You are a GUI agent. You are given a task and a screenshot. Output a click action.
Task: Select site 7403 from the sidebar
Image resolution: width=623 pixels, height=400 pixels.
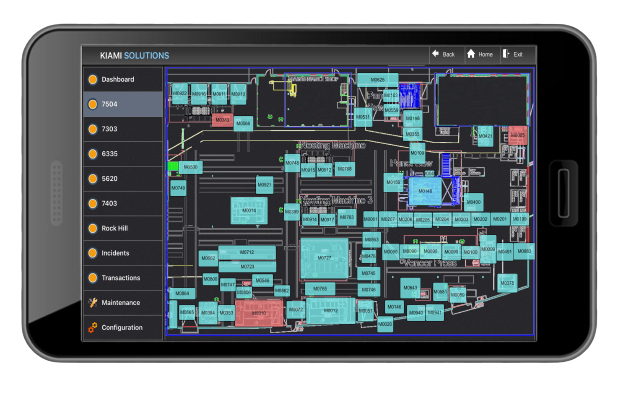(x=121, y=203)
